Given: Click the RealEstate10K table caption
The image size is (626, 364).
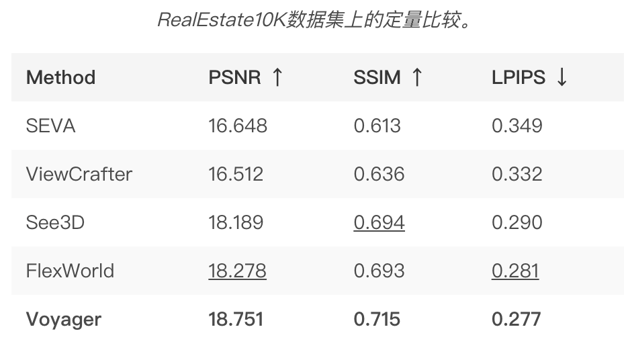Looking at the screenshot, I should tap(314, 19).
